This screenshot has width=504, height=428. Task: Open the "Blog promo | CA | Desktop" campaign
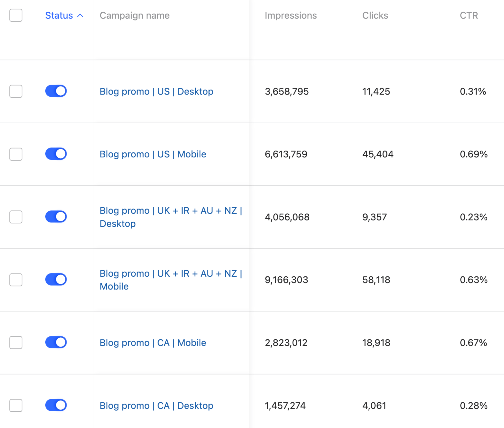pyautogui.click(x=156, y=405)
